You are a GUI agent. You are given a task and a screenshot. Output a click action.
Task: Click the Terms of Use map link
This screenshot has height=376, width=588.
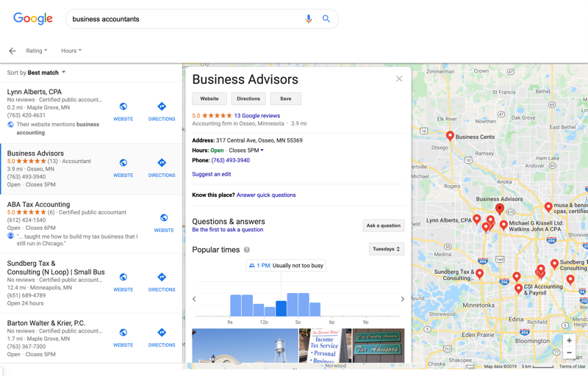click(572, 366)
